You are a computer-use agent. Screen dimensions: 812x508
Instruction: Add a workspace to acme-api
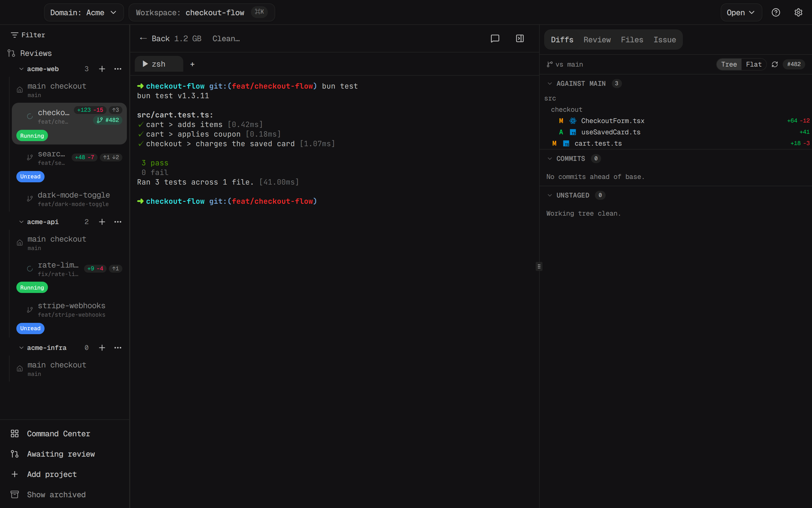(102, 222)
